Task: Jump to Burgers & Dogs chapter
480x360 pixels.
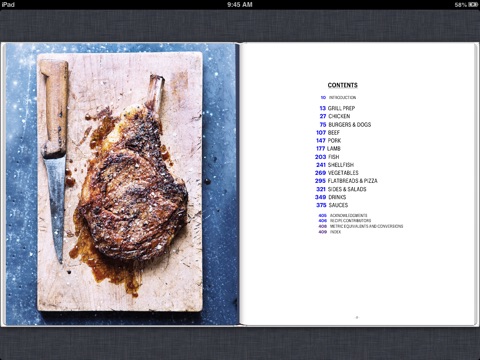Action: [345, 125]
